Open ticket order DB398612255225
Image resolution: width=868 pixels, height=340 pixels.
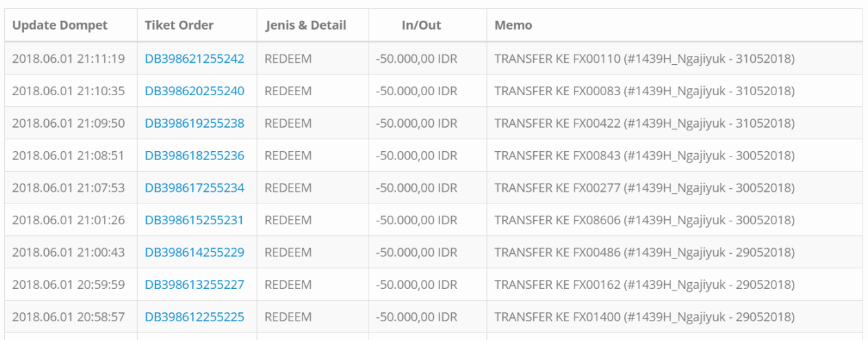click(194, 317)
